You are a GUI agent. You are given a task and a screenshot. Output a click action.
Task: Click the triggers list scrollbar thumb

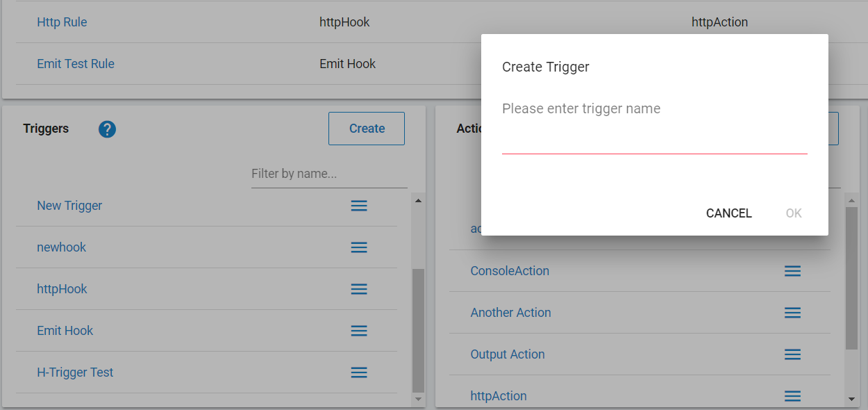(x=418, y=330)
